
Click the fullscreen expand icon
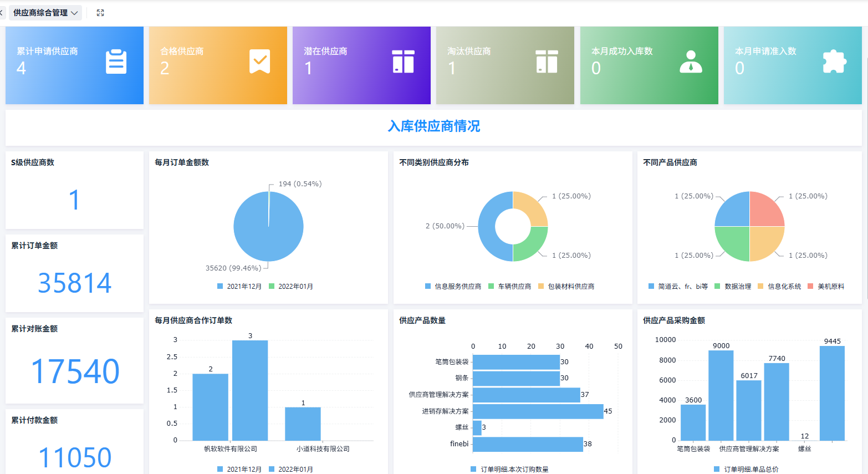tap(100, 13)
